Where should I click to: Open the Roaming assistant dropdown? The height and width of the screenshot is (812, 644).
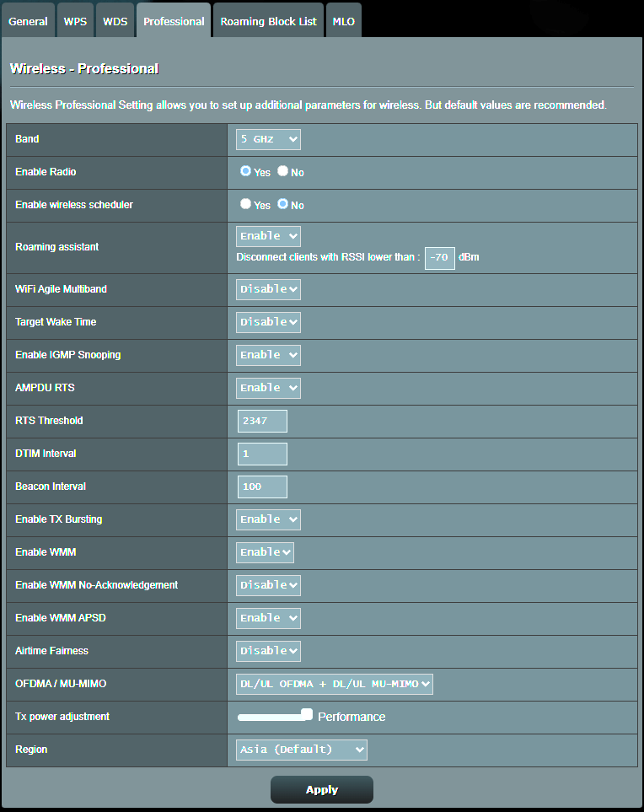tap(268, 236)
